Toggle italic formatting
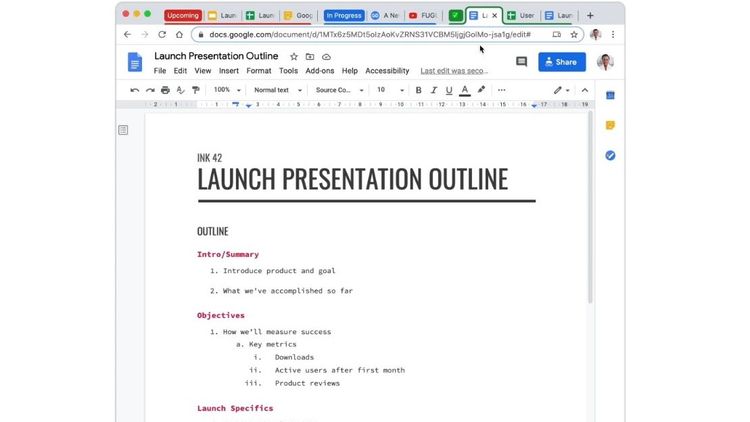The height and width of the screenshot is (422, 750). pyautogui.click(x=434, y=90)
